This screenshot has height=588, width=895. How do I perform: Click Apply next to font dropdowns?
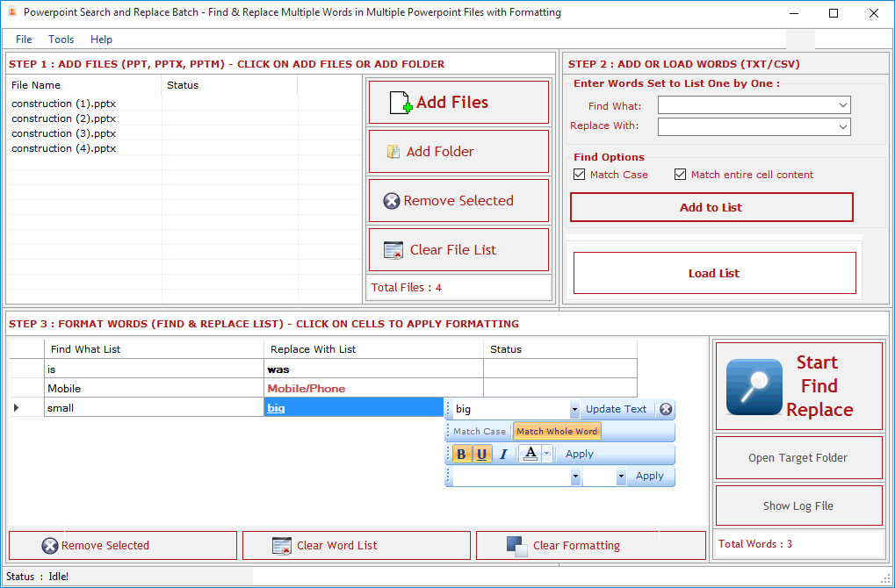click(650, 477)
